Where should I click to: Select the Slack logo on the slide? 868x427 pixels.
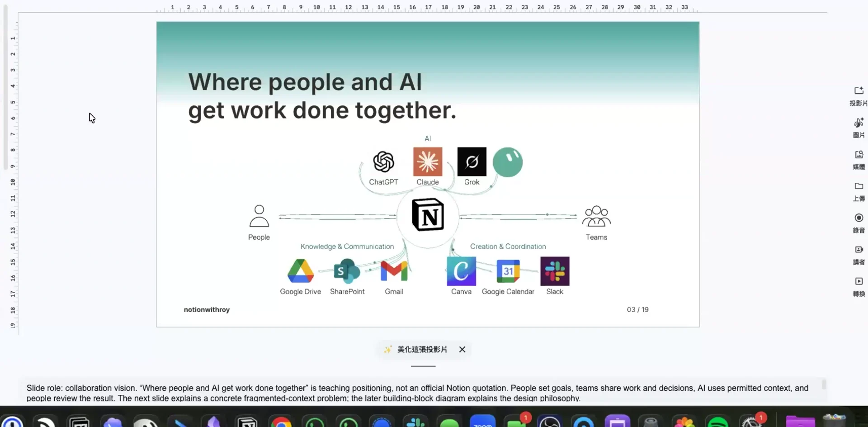(555, 271)
